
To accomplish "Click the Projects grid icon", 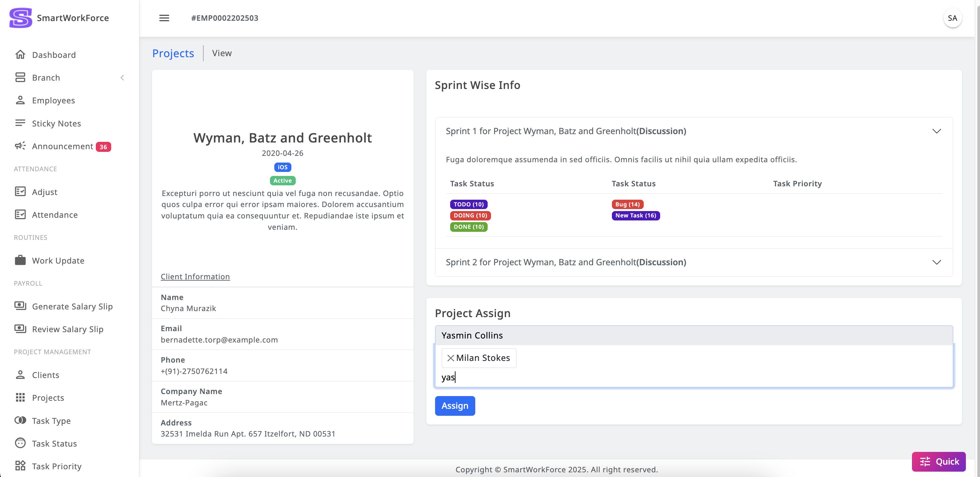I will point(20,398).
